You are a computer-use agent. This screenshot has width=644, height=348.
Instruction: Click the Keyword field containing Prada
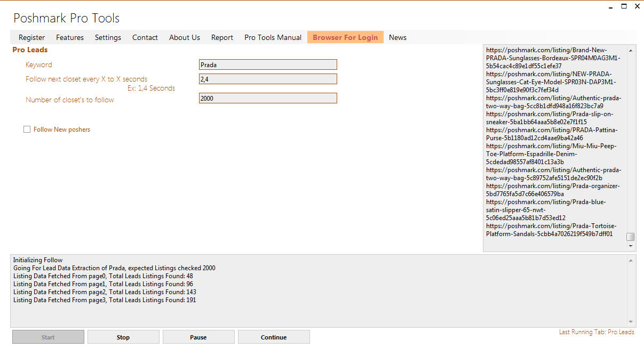(268, 64)
